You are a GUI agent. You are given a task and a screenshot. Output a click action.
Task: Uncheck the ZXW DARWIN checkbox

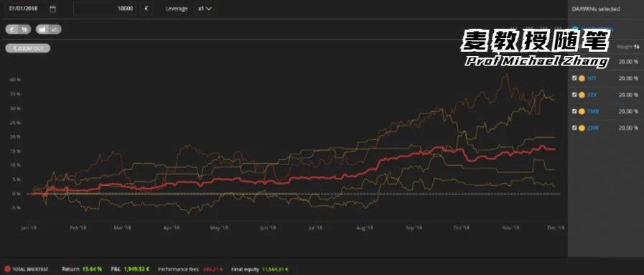click(x=574, y=128)
